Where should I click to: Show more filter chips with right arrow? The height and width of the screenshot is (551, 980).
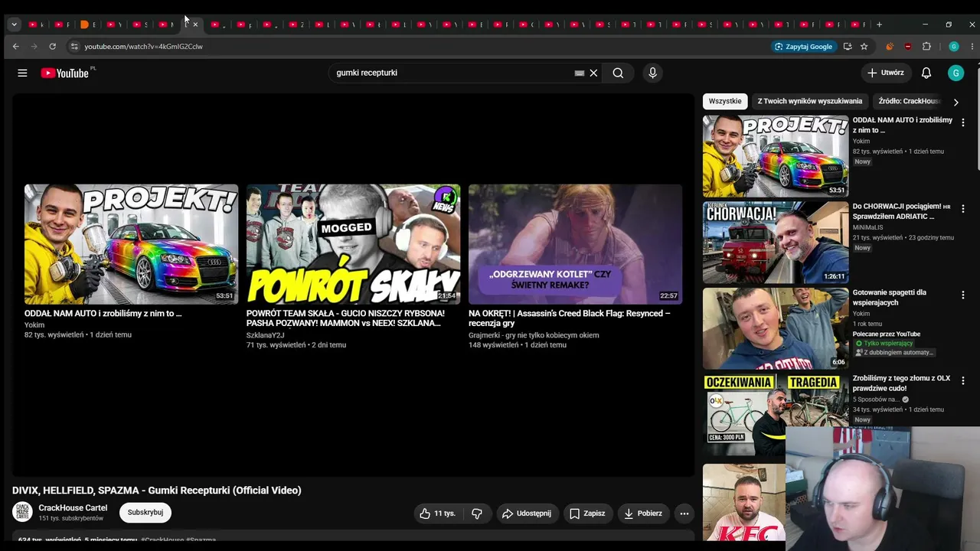tap(955, 102)
